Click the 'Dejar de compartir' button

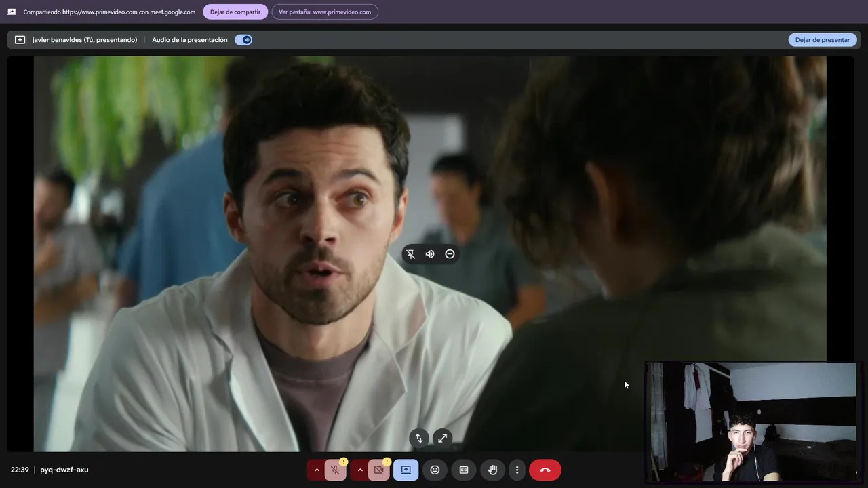point(235,12)
